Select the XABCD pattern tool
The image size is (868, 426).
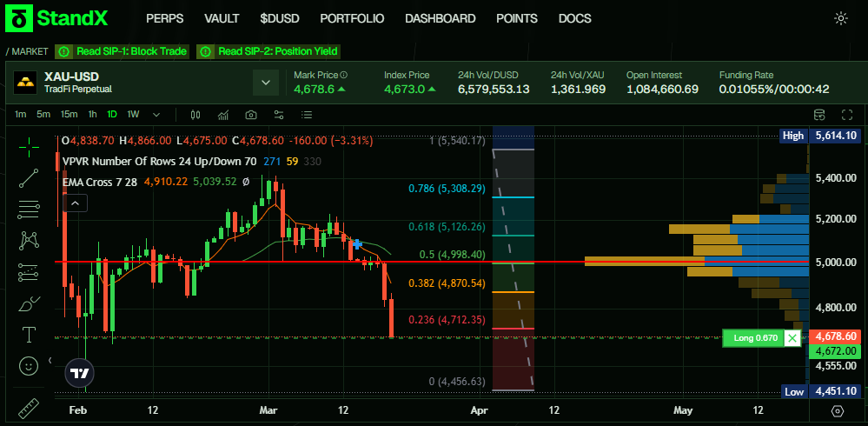pos(29,241)
